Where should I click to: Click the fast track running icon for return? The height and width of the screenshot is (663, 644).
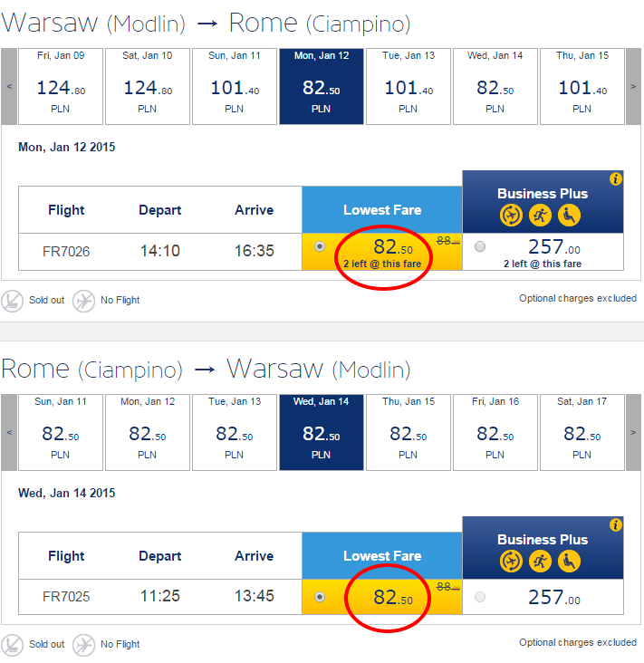[543, 562]
